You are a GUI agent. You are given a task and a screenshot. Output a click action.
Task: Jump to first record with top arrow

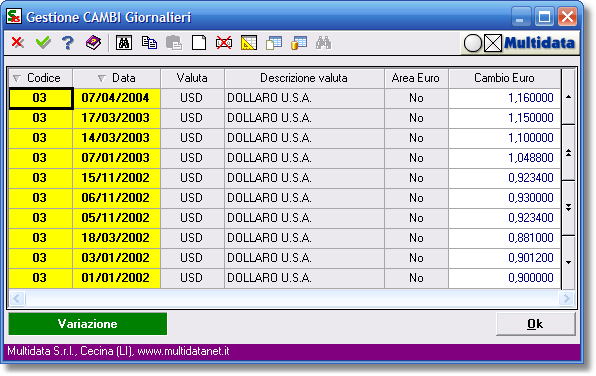click(568, 97)
